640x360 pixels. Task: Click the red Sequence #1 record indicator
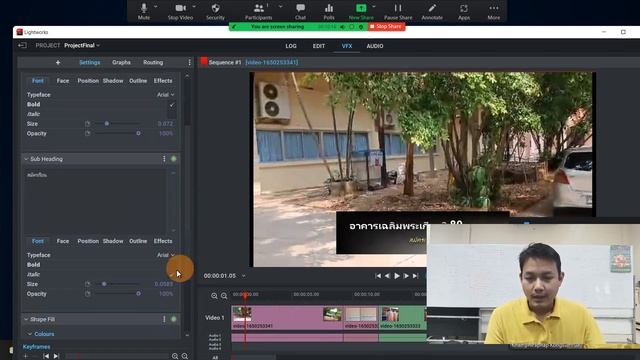pos(204,62)
